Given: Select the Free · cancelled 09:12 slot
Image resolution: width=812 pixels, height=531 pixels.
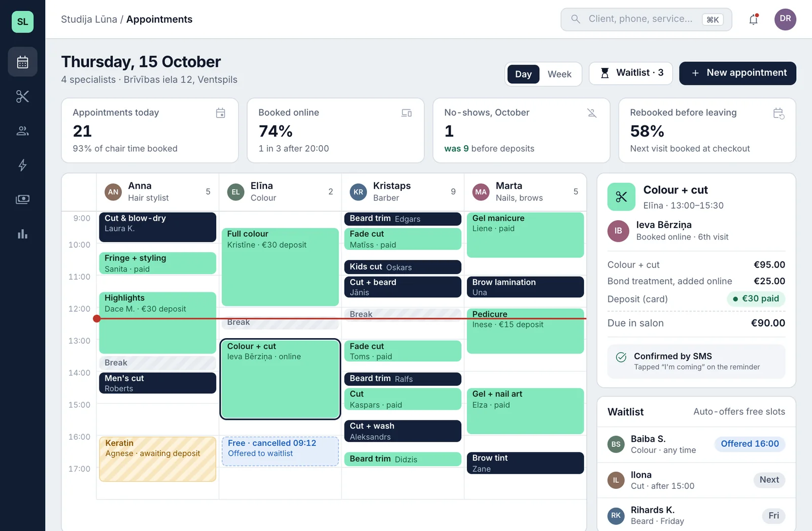Looking at the screenshot, I should [280, 451].
